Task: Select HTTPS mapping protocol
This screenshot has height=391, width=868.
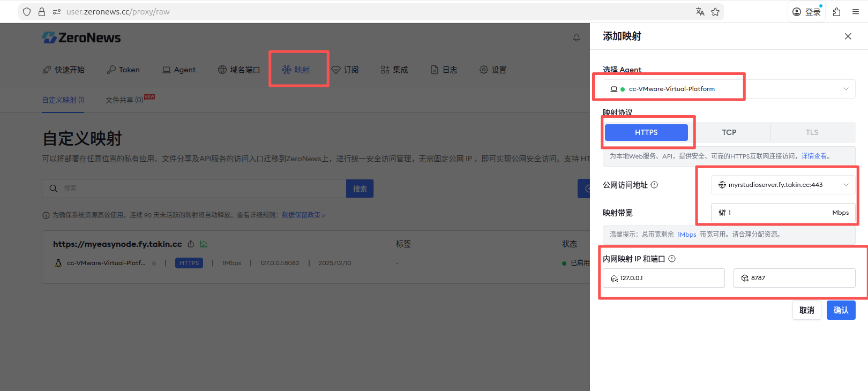Action: tap(646, 132)
